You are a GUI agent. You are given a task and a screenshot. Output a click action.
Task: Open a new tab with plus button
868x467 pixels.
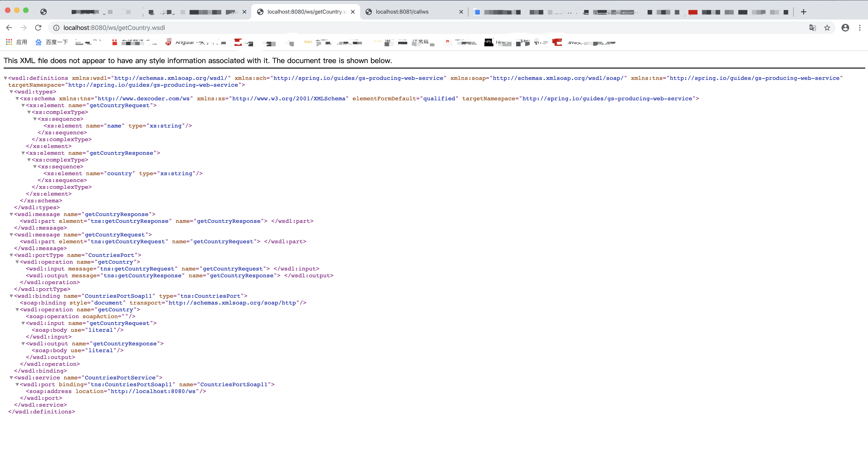click(803, 12)
